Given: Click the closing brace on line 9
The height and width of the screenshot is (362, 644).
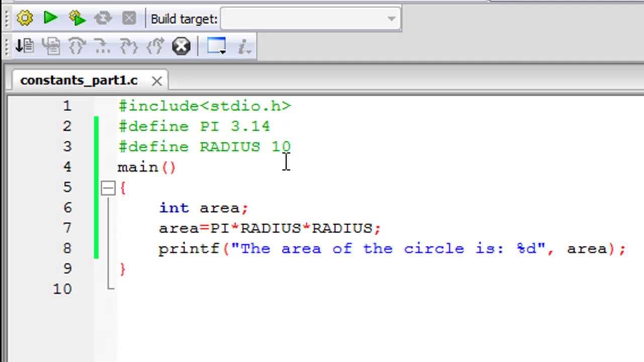Looking at the screenshot, I should click(122, 269).
